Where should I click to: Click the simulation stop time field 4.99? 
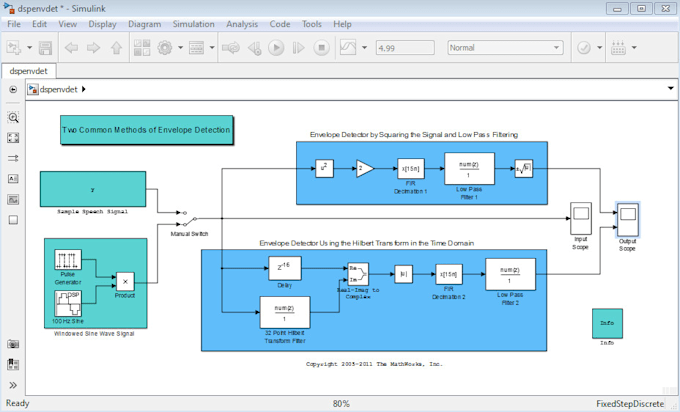coord(405,48)
